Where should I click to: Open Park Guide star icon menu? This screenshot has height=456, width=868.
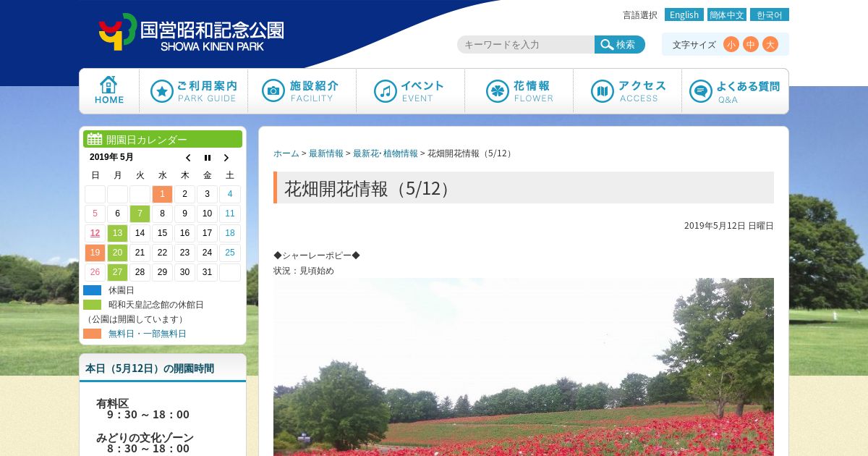click(x=193, y=90)
